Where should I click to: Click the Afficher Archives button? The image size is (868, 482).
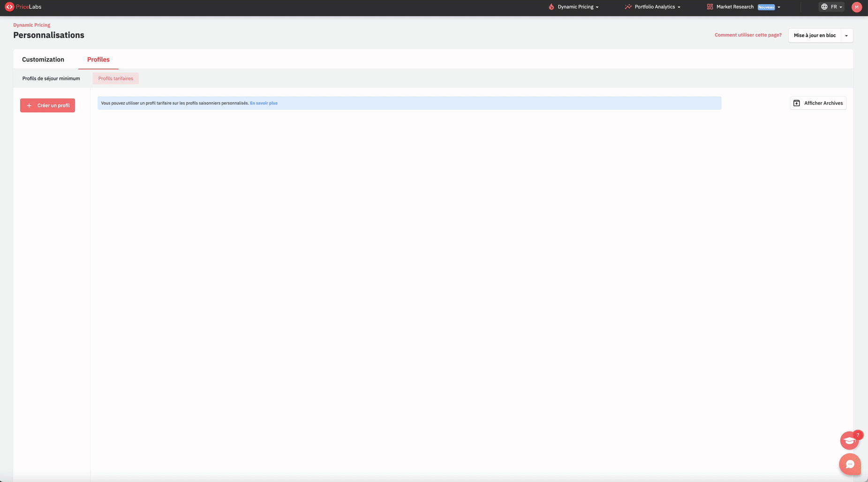(x=818, y=103)
